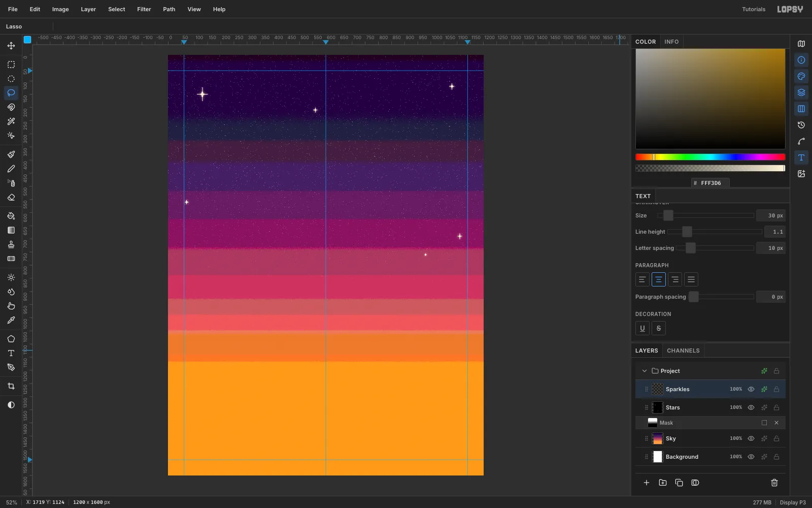Toggle effects on the Stars layer

(764, 407)
